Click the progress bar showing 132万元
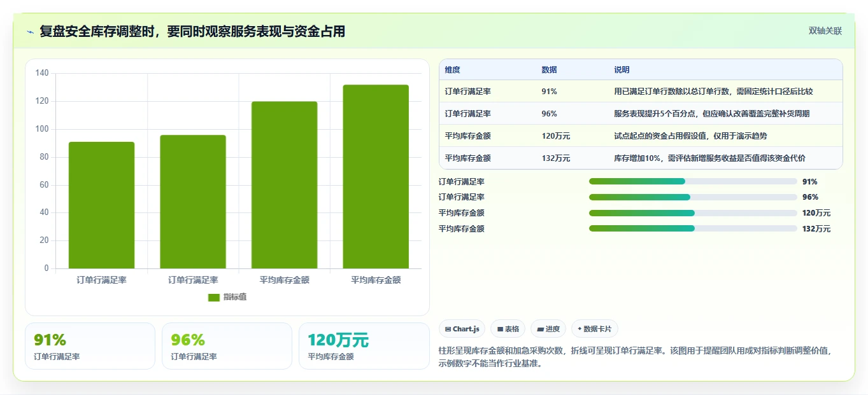The width and height of the screenshot is (868, 395). coord(693,228)
